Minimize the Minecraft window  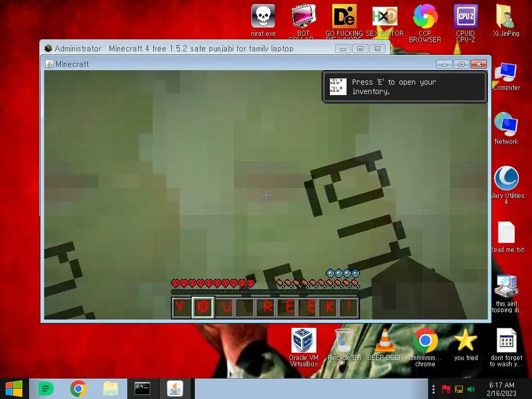[x=444, y=64]
